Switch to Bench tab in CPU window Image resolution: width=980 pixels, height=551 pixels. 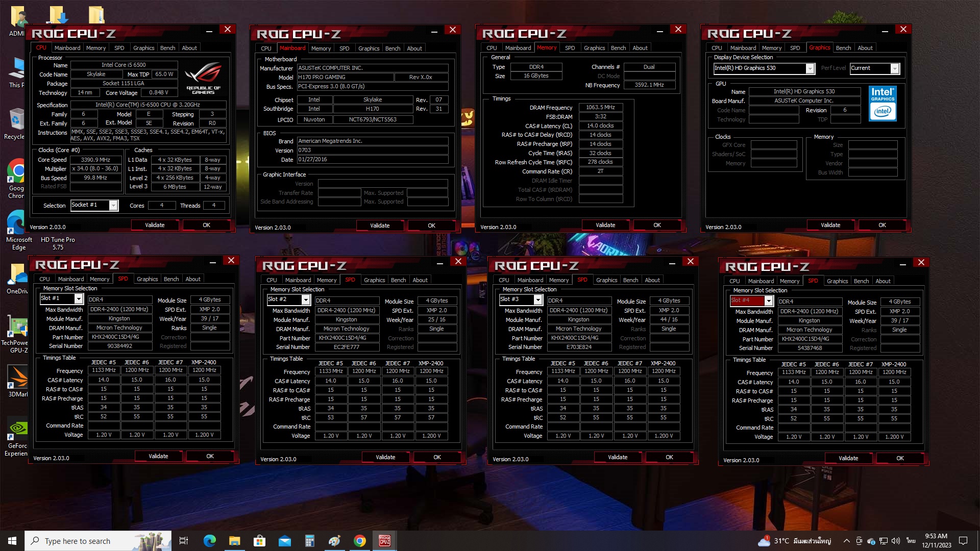[x=167, y=48]
